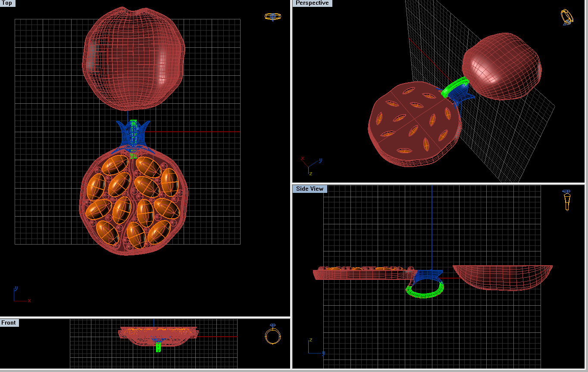Open the Side View viewport title menu
Screen dimensions: 588x372
[310, 189]
